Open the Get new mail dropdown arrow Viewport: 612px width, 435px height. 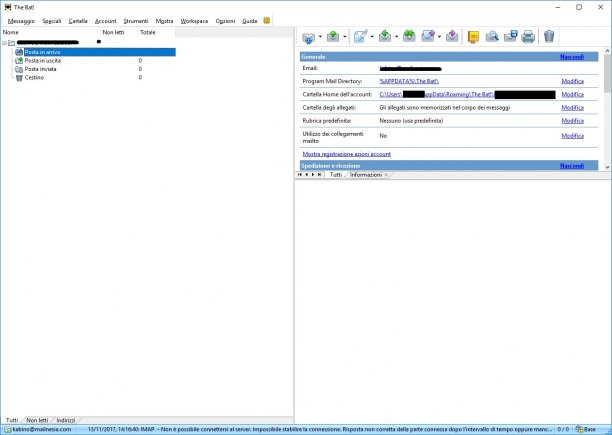[x=320, y=37]
